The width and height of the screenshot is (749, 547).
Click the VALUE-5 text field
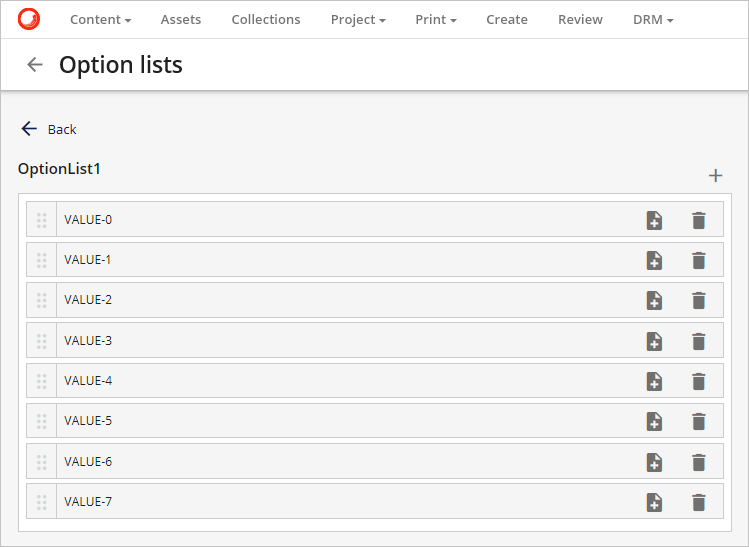pyautogui.click(x=340, y=421)
